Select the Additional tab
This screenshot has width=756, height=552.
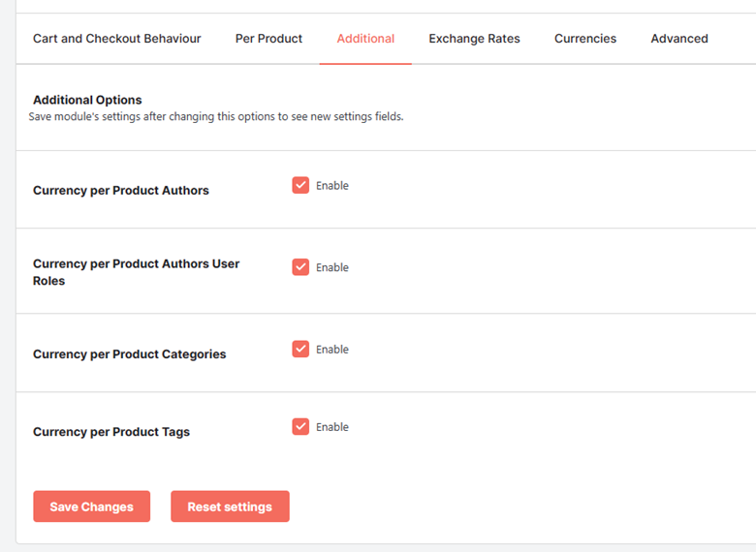tap(365, 39)
